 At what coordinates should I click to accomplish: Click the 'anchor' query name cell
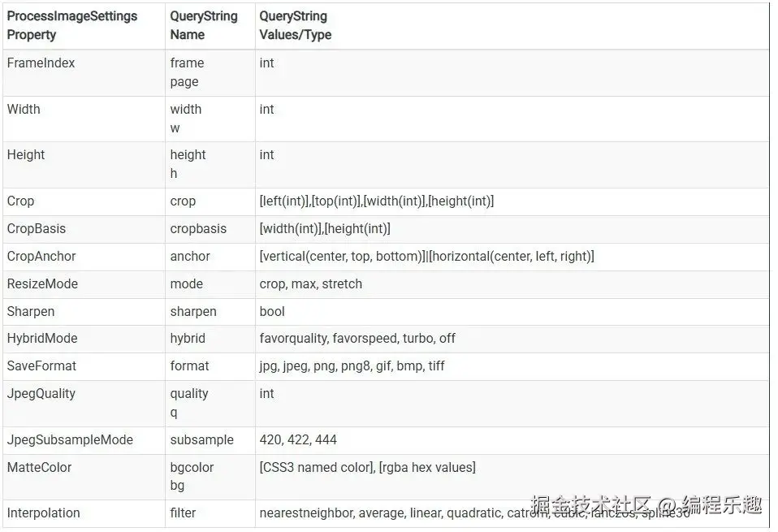pos(190,257)
